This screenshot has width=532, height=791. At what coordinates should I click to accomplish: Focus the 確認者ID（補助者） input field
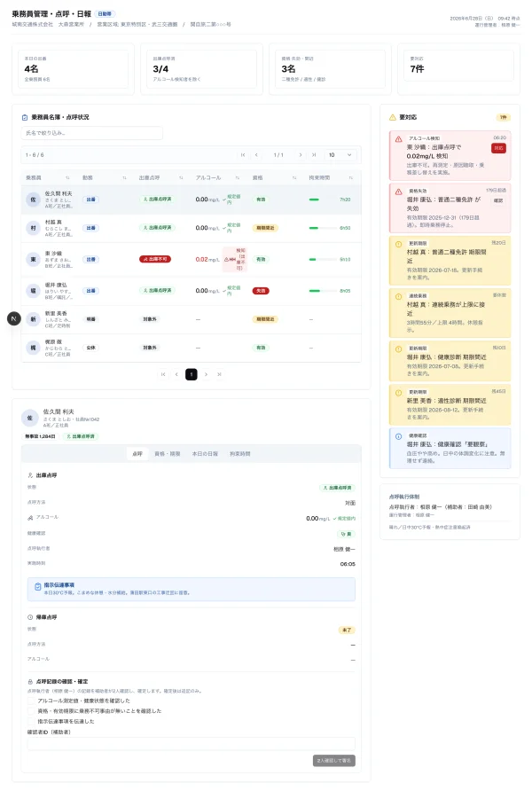(x=192, y=744)
